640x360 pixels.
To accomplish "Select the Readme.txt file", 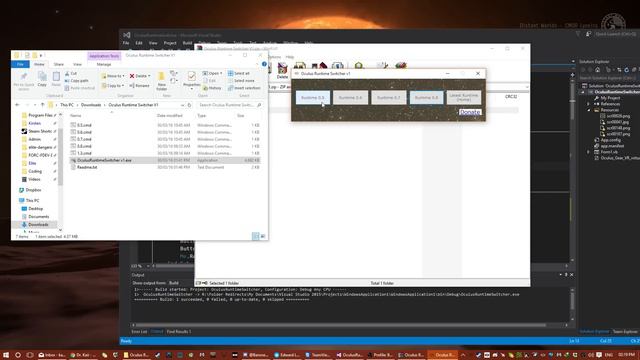I will coord(165,167).
